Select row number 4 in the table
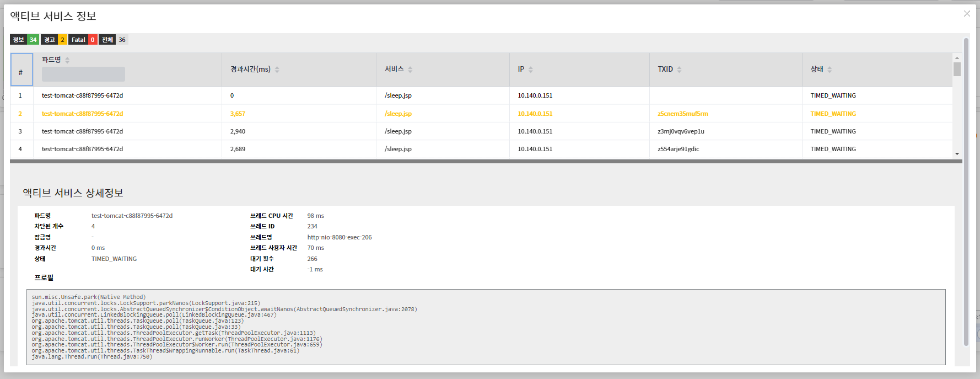This screenshot has width=980, height=379. 20,149
